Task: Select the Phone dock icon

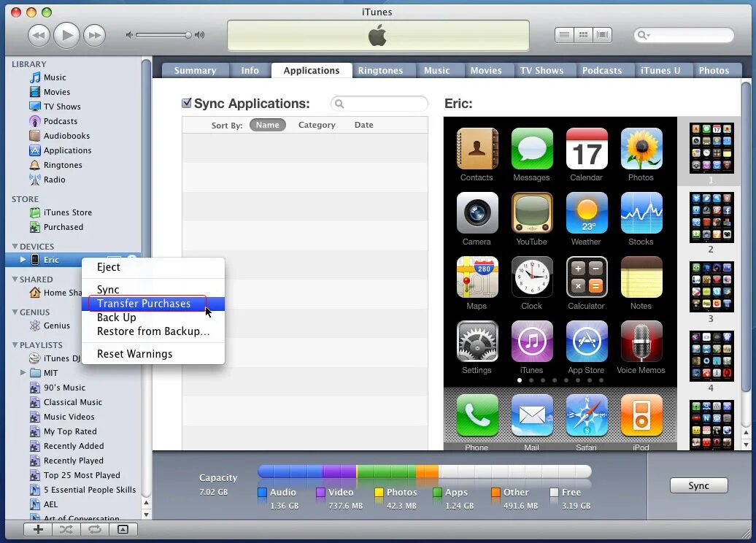Action: (x=477, y=415)
